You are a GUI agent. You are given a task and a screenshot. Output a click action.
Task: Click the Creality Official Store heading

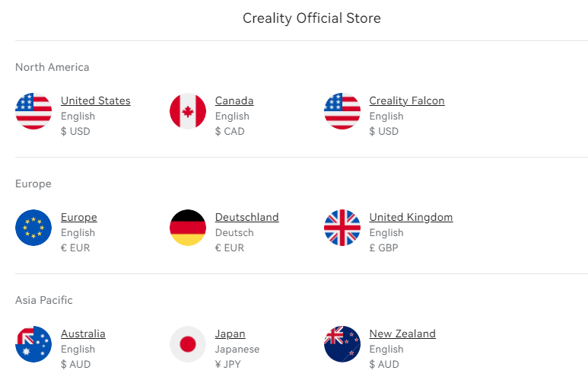coord(312,18)
